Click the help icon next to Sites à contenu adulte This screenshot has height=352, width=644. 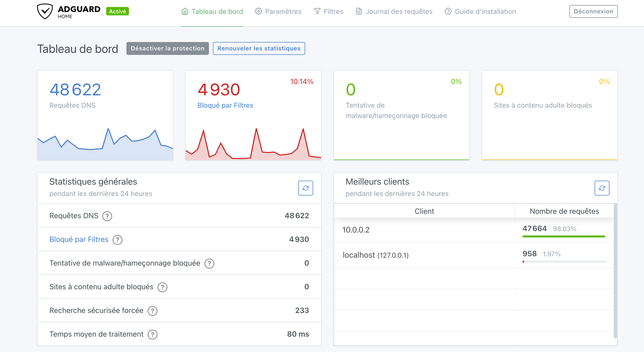click(x=162, y=287)
